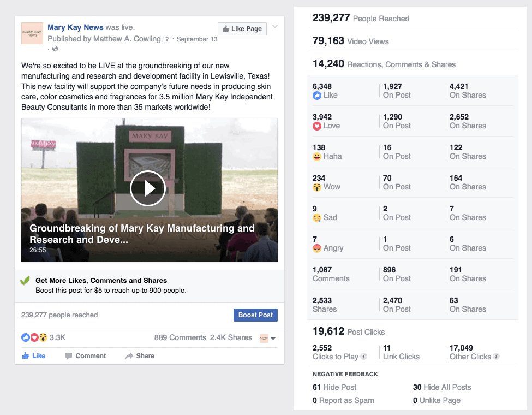Click the 26:55 video duration label
532x415 pixels.
(x=38, y=250)
